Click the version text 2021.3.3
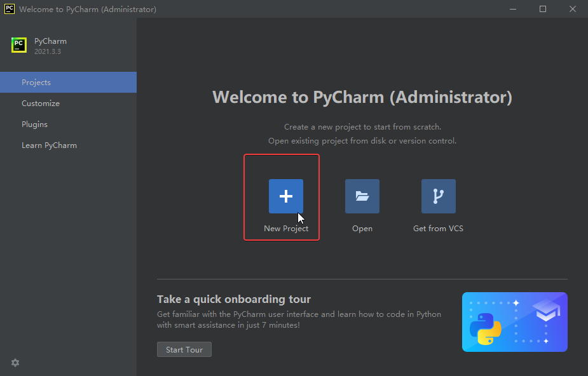The height and width of the screenshot is (376, 588). 48,51
